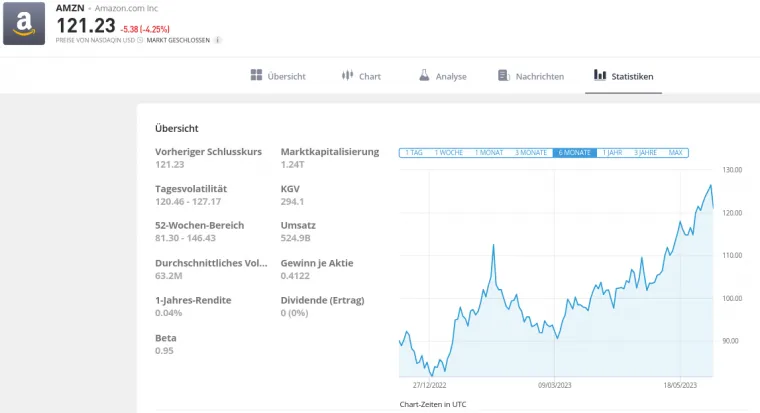Click the Vorheriger Schlusskurs label
Image resolution: width=760 pixels, height=413 pixels.
click(x=208, y=152)
